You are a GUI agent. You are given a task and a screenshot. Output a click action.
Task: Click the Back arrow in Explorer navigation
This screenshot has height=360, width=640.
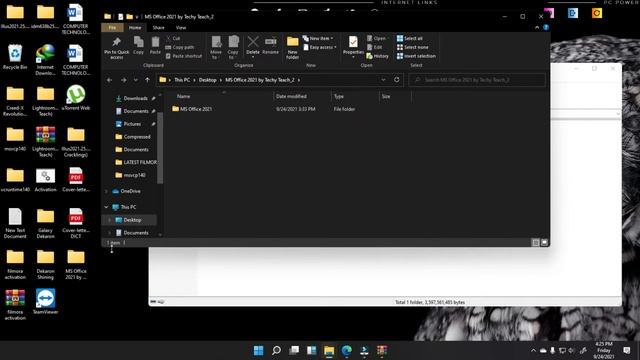point(109,80)
